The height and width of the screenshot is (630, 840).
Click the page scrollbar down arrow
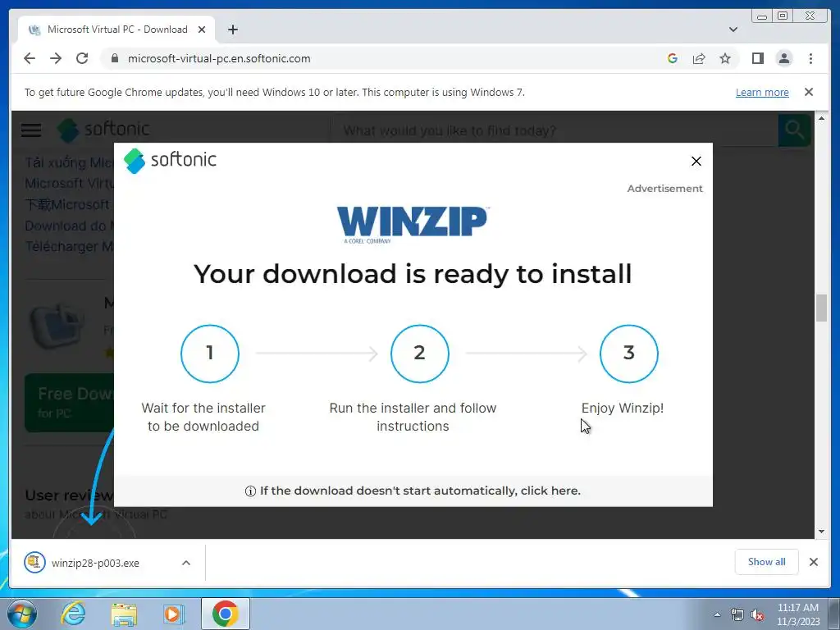point(821,532)
